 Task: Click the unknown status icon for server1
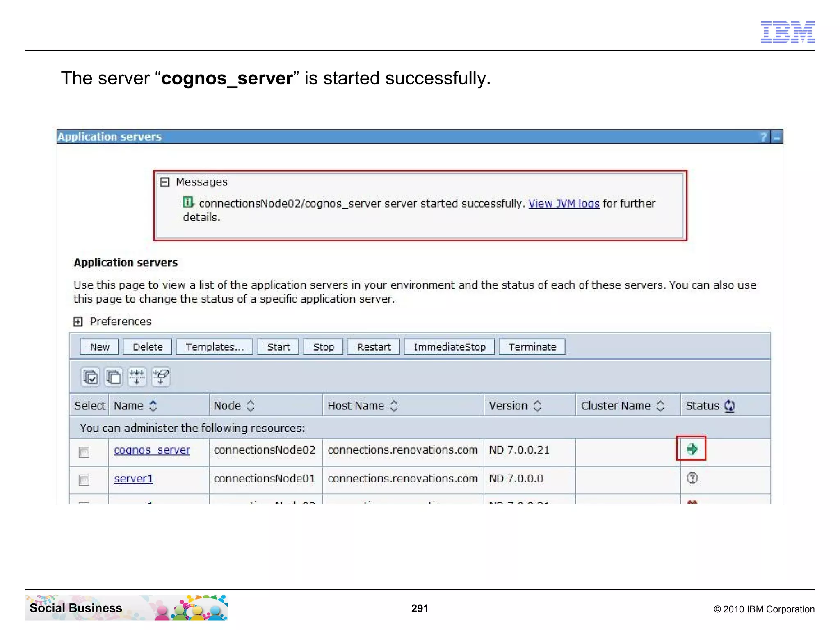(692, 478)
